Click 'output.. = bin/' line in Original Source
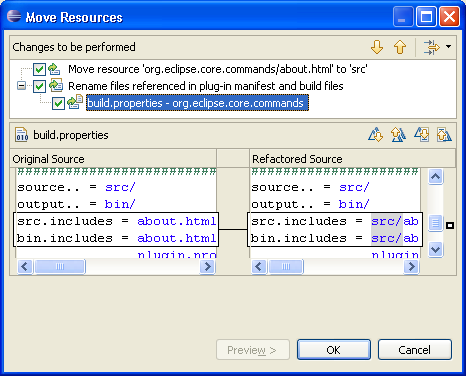466x376 pixels. pyautogui.click(x=76, y=204)
